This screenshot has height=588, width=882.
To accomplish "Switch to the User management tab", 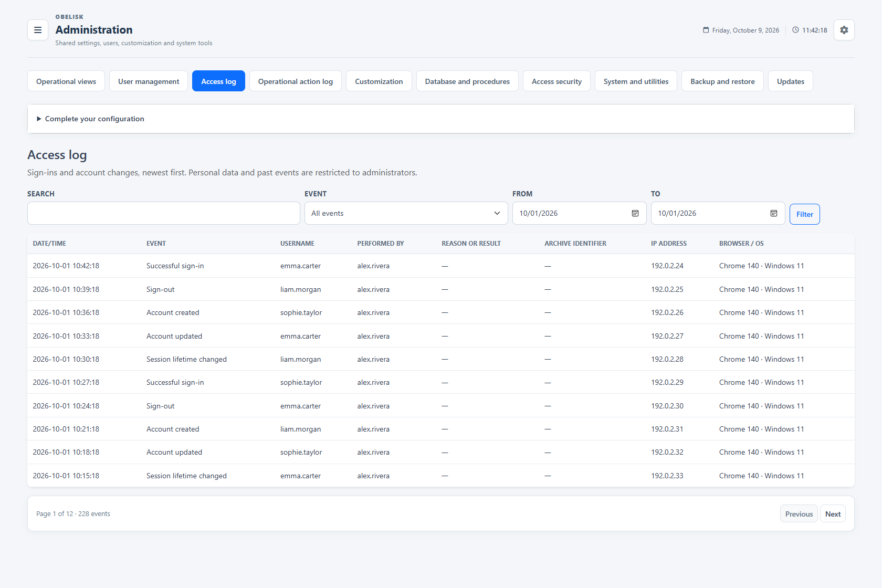I will pos(149,81).
